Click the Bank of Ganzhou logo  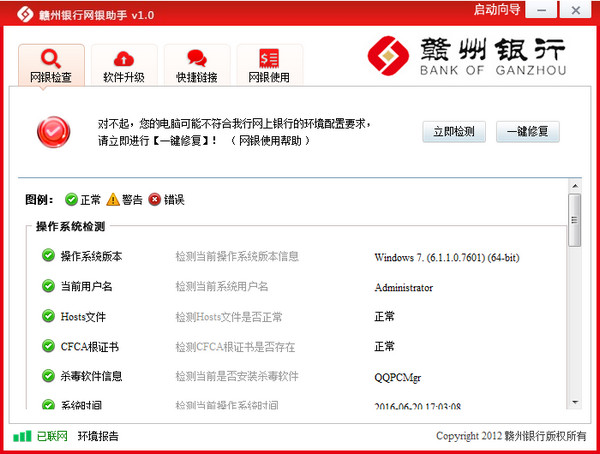click(467, 56)
